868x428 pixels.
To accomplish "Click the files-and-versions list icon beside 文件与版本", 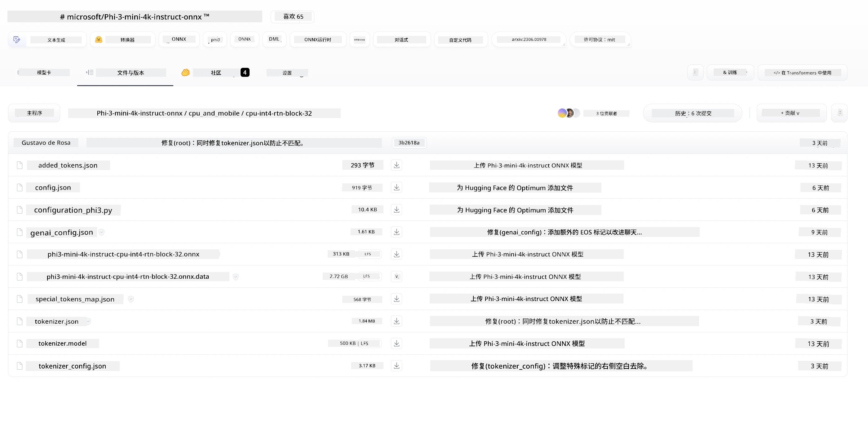I will click(90, 72).
